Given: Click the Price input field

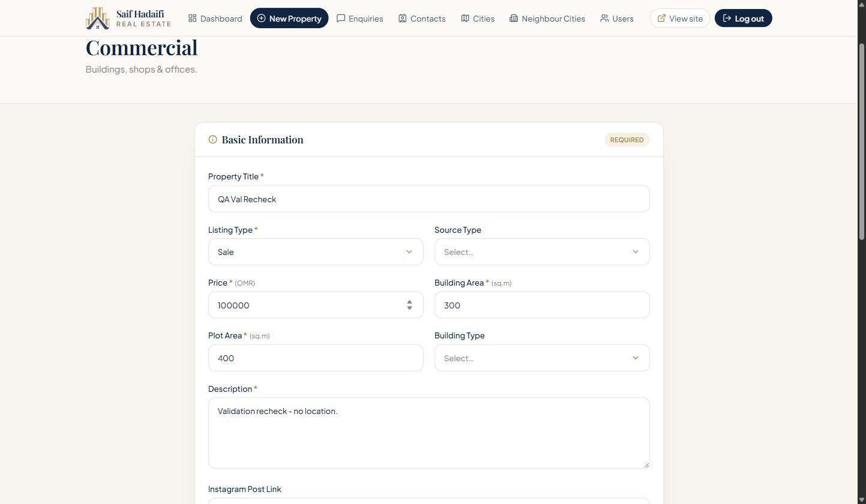Looking at the screenshot, I should pos(316,305).
